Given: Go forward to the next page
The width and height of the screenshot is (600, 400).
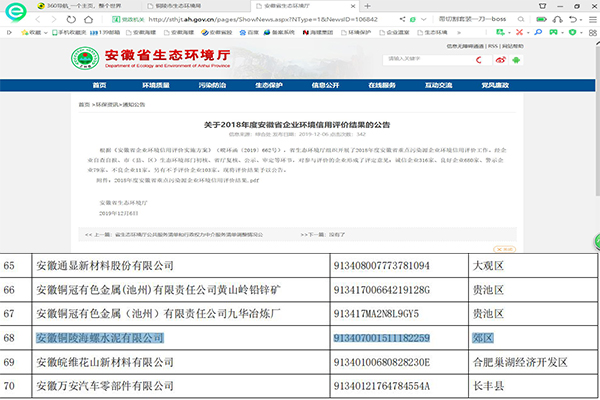Looking at the screenshot, I should click(54, 19).
